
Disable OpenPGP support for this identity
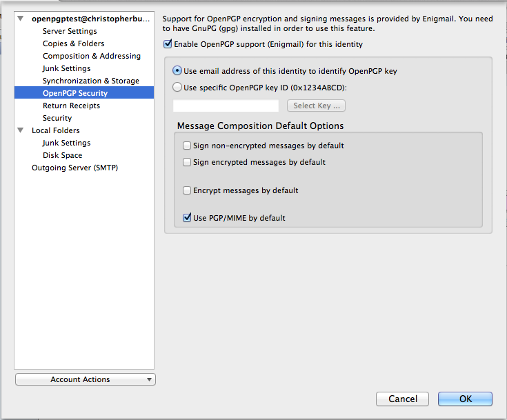(x=168, y=44)
